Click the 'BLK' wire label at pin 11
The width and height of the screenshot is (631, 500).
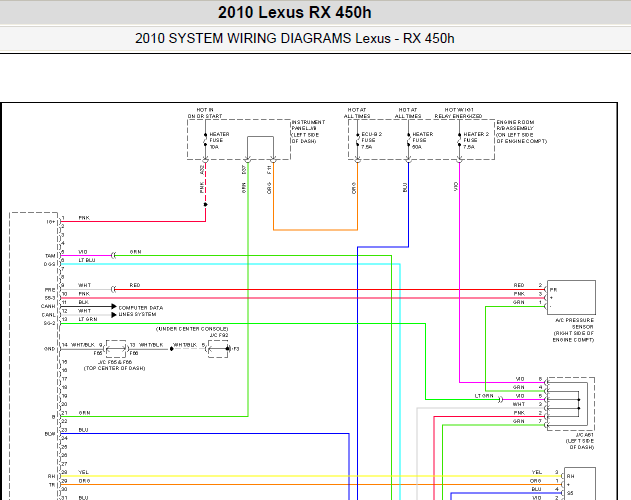point(83,302)
